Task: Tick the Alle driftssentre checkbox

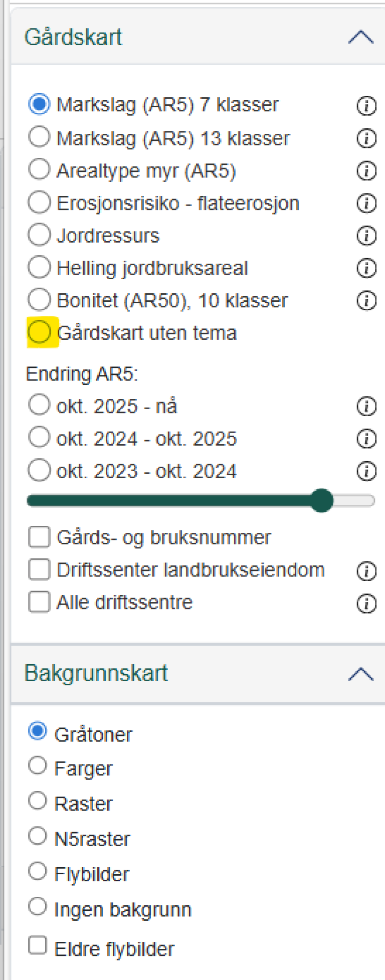Action: click(40, 602)
